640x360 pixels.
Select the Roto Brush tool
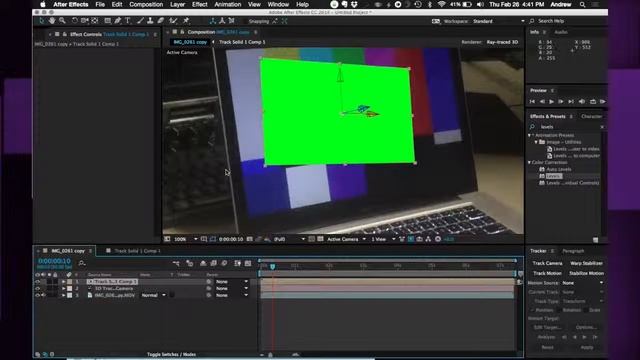173,20
